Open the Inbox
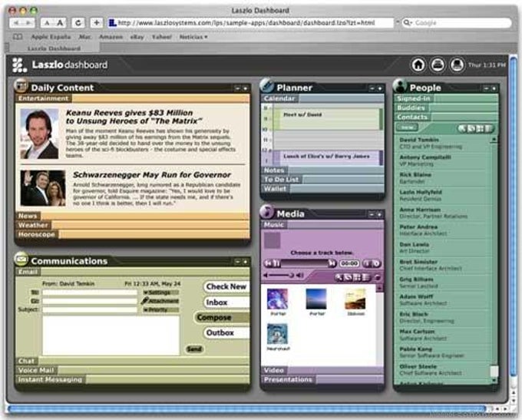This screenshot has width=522, height=420. [226, 303]
